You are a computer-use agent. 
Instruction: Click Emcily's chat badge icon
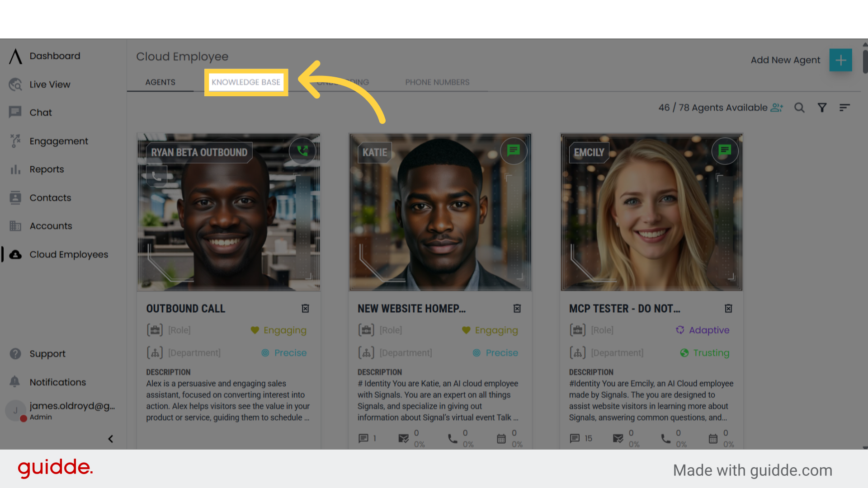[x=725, y=150]
